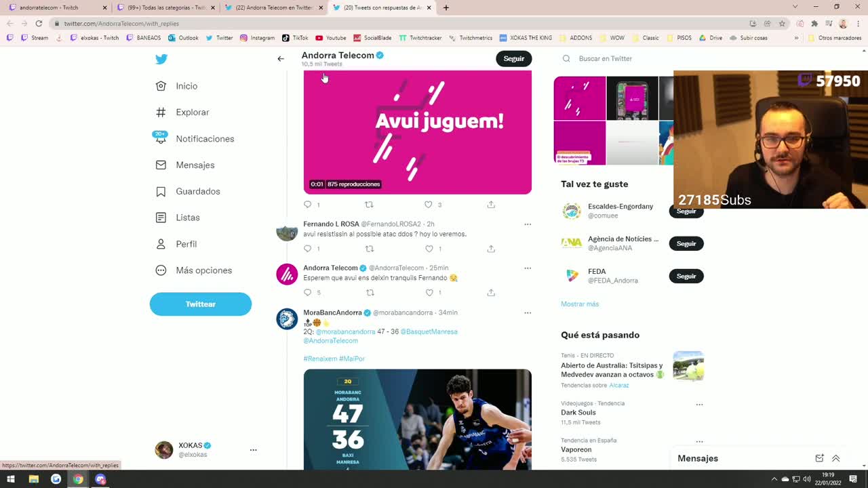The height and width of the screenshot is (488, 868).
Task: Play the Avui juguem video
Action: (x=418, y=132)
